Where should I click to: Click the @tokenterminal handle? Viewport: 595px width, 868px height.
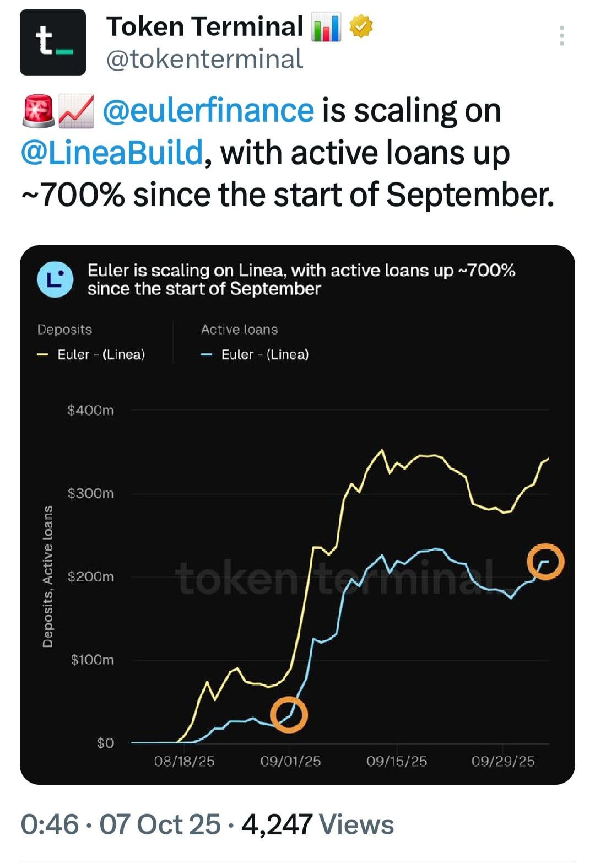point(204,60)
